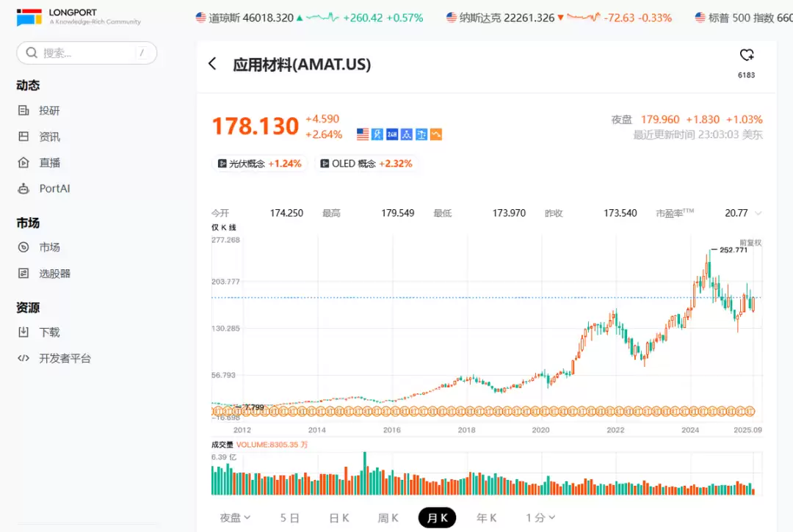
Task: Open the 夜盘 dropdown below the chart
Action: pyautogui.click(x=233, y=517)
